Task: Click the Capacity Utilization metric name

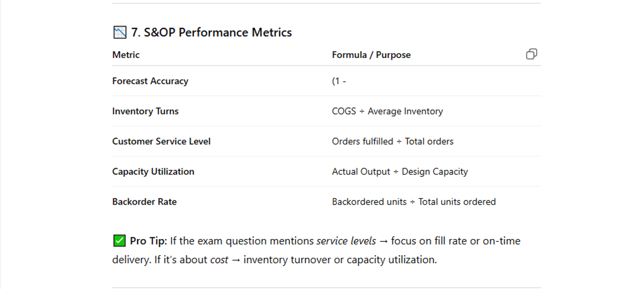Action: point(153,171)
